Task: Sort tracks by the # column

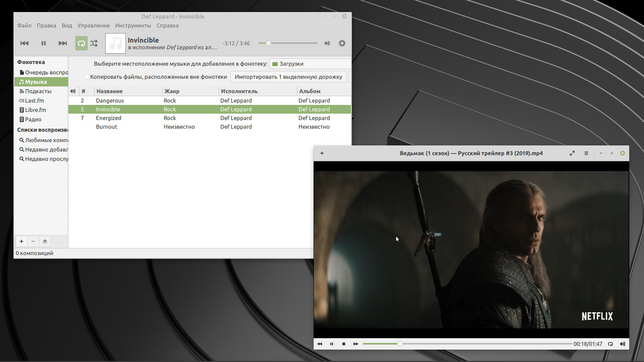Action: (x=87, y=91)
